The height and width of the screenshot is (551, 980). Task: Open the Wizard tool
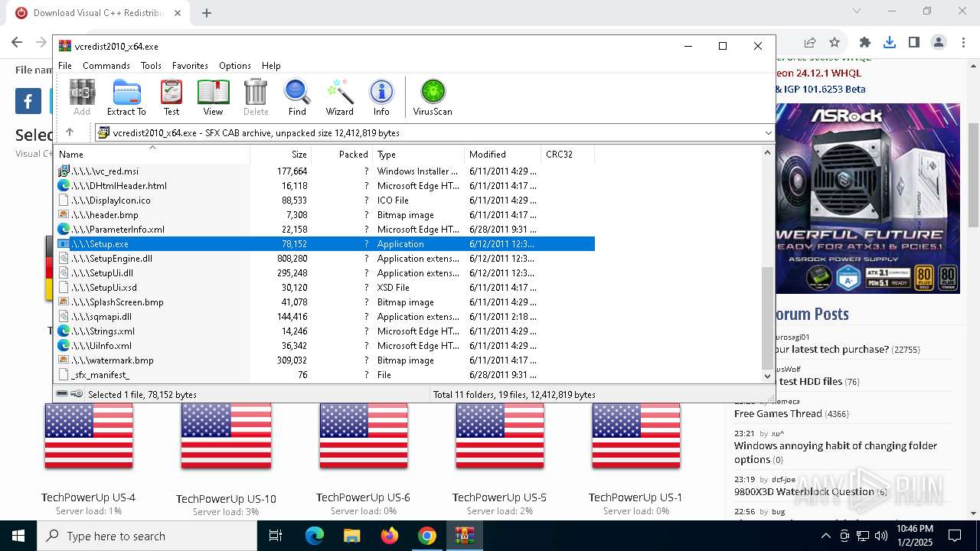click(x=339, y=97)
